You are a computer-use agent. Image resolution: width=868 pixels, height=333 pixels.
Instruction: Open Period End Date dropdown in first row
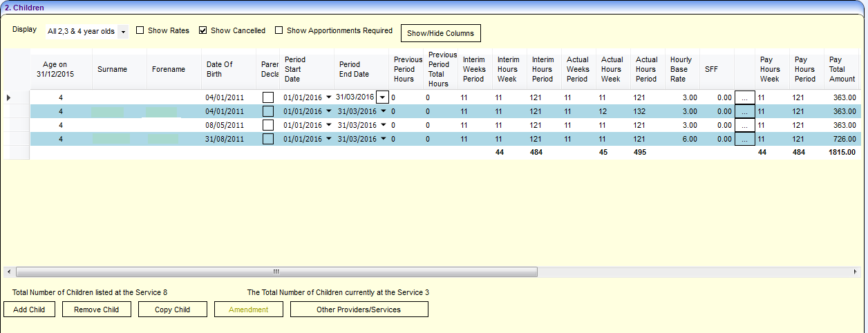click(x=382, y=97)
